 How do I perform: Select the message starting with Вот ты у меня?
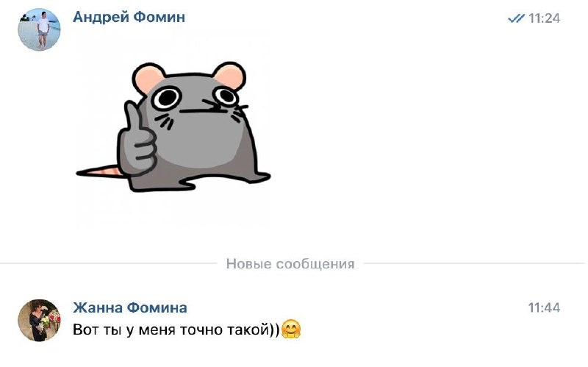pyautogui.click(x=187, y=329)
